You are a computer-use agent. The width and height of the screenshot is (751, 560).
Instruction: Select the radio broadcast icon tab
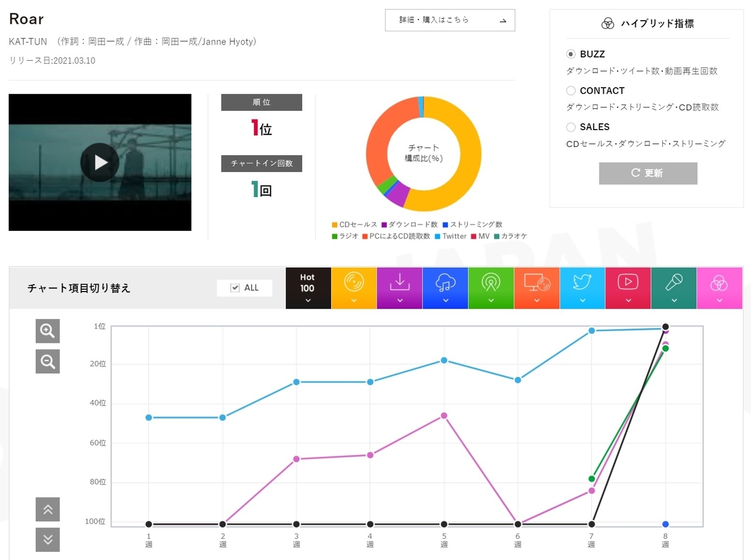(491, 288)
